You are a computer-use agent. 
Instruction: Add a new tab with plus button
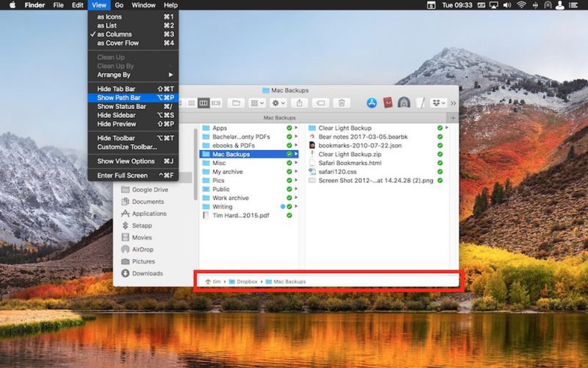point(453,118)
